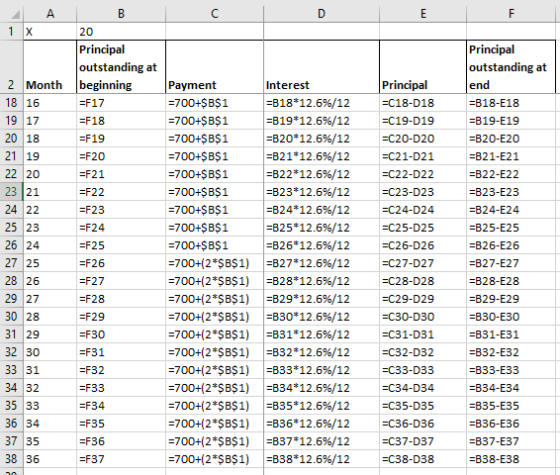Select column A header

coord(50,14)
